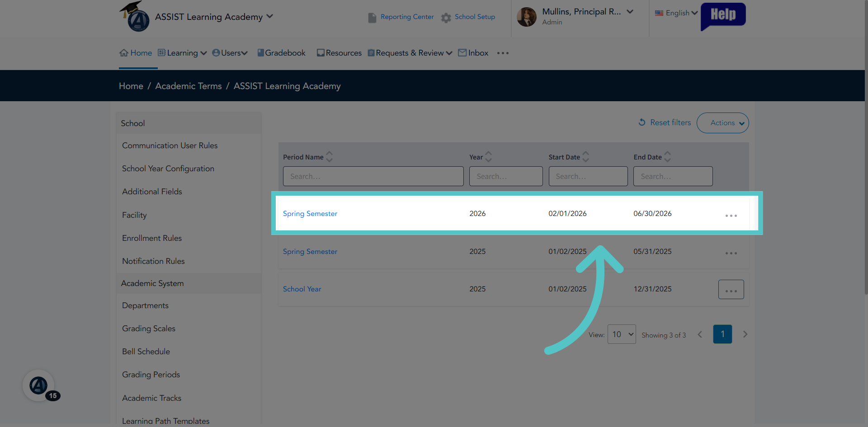Click the Gradebook book icon
This screenshot has height=427, width=868.
click(260, 53)
